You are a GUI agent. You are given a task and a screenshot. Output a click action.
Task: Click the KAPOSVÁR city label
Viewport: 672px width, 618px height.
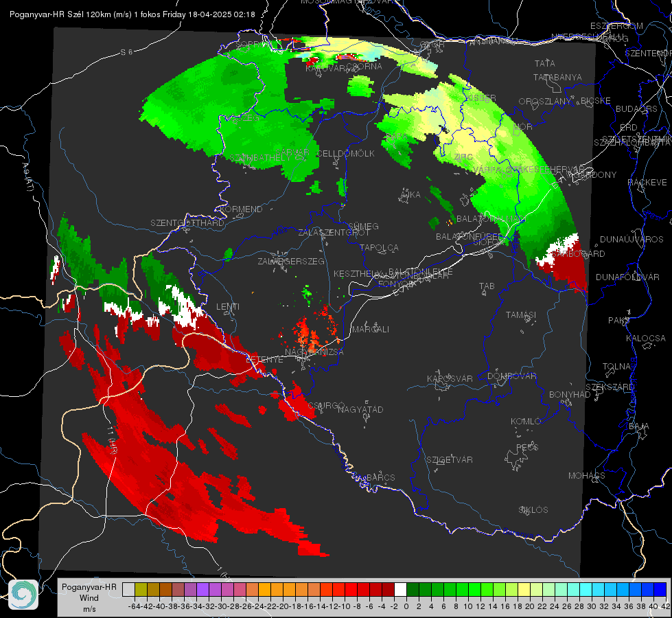click(450, 378)
